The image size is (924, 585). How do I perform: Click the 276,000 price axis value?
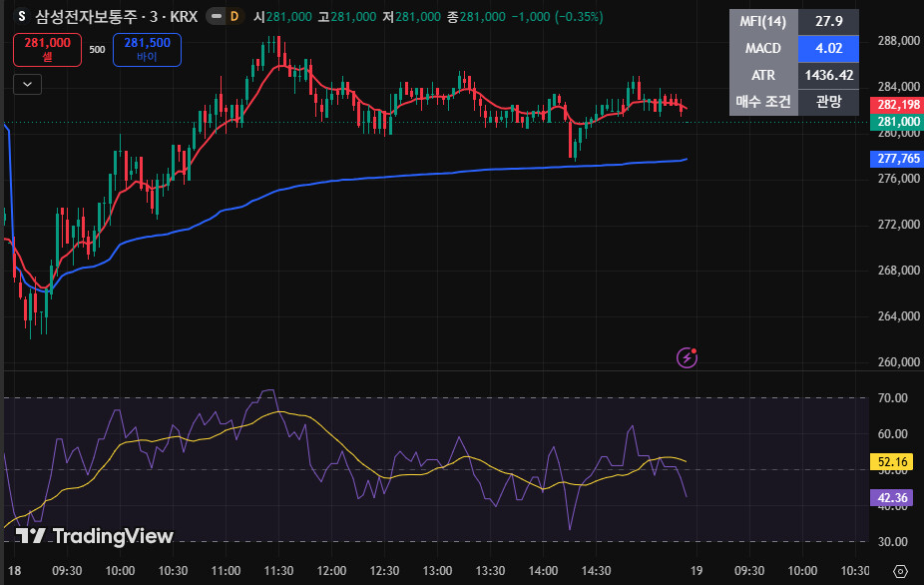[899, 179]
